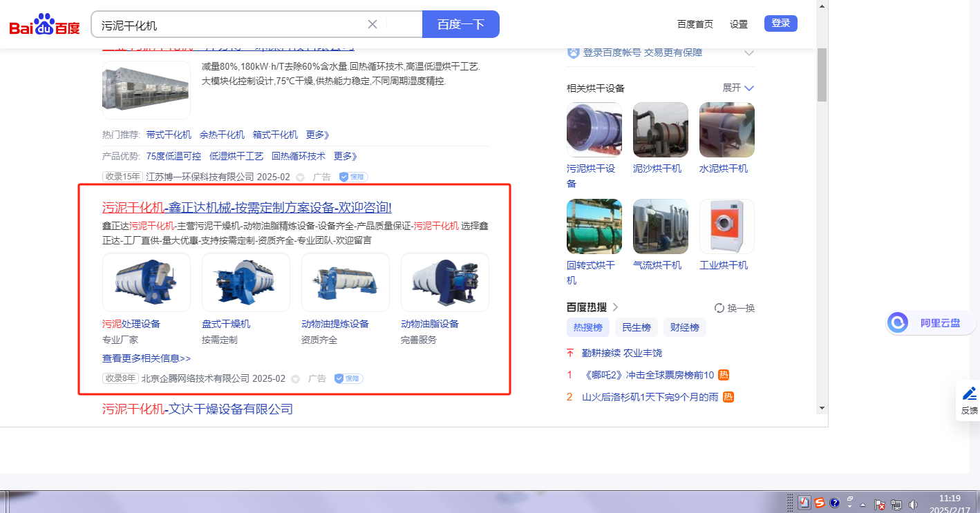Screen dimensions: 980x513
Task: Open hot search 山火后洛杉矶1天下完9个月的雨
Action: click(x=650, y=397)
